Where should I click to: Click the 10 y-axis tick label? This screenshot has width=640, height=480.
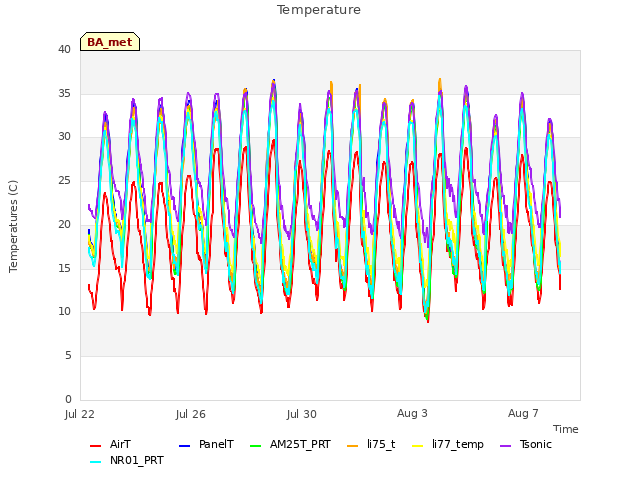click(x=64, y=312)
